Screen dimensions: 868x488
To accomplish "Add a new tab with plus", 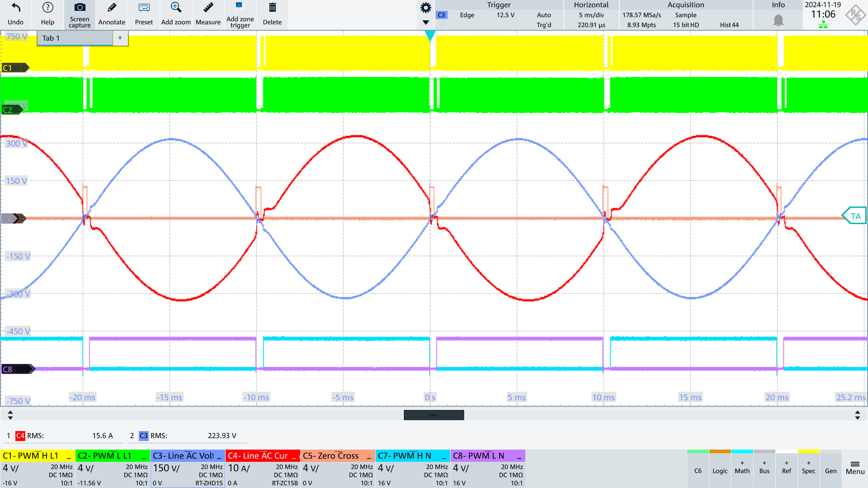I will [120, 38].
